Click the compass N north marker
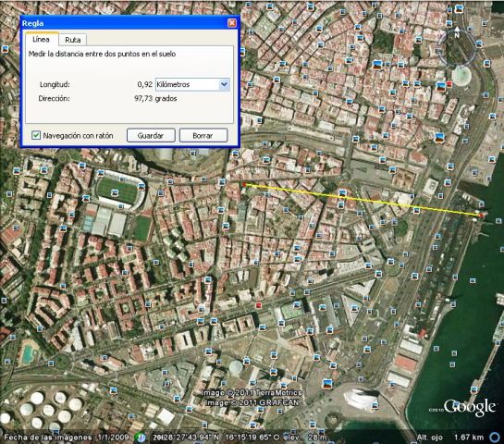This screenshot has height=444, width=504. (457, 32)
